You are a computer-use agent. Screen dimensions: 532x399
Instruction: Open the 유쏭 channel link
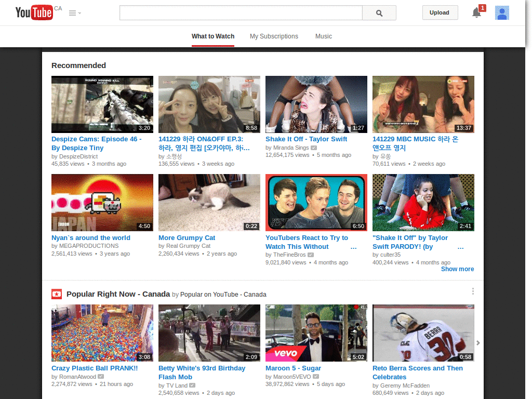pos(385,156)
